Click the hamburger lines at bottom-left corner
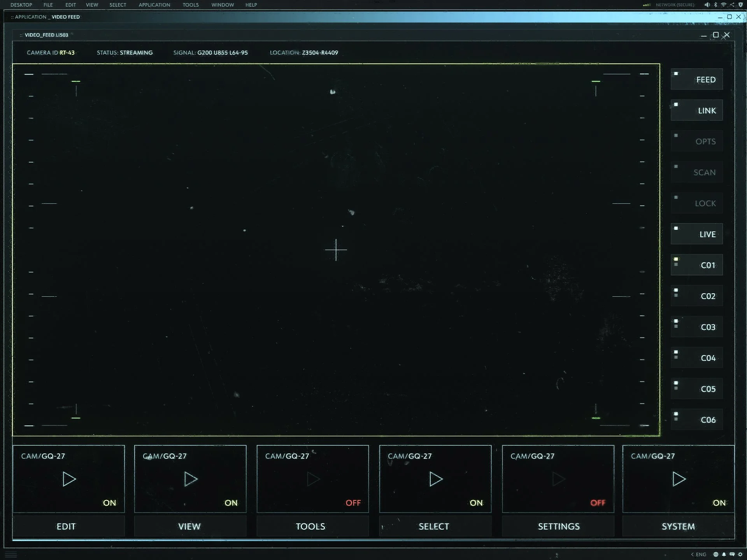This screenshot has width=747, height=560. pos(11,554)
